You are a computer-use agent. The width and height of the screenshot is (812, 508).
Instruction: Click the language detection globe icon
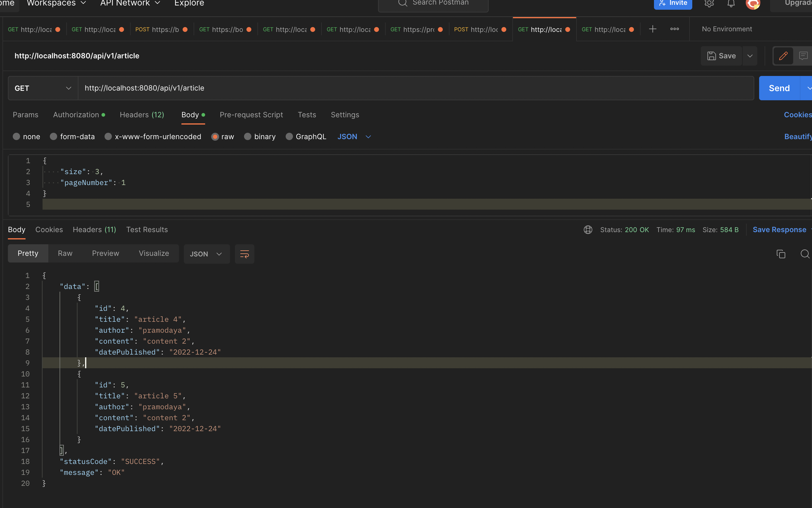pos(588,230)
